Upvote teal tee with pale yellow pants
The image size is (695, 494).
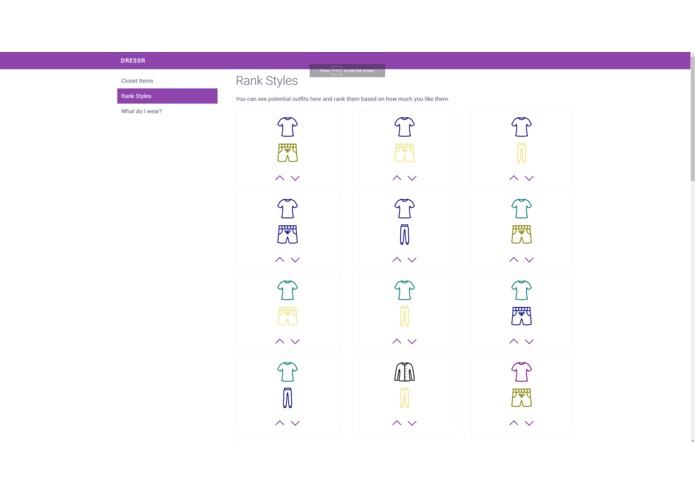[397, 341]
